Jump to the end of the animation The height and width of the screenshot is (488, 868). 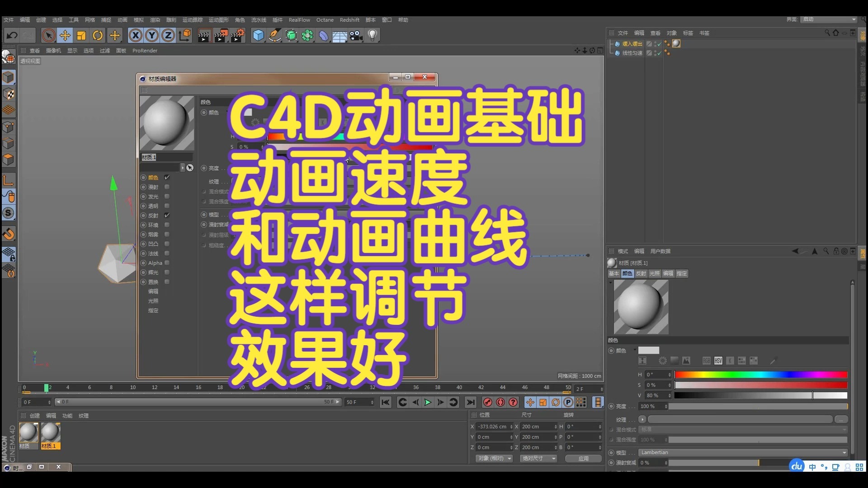click(471, 402)
